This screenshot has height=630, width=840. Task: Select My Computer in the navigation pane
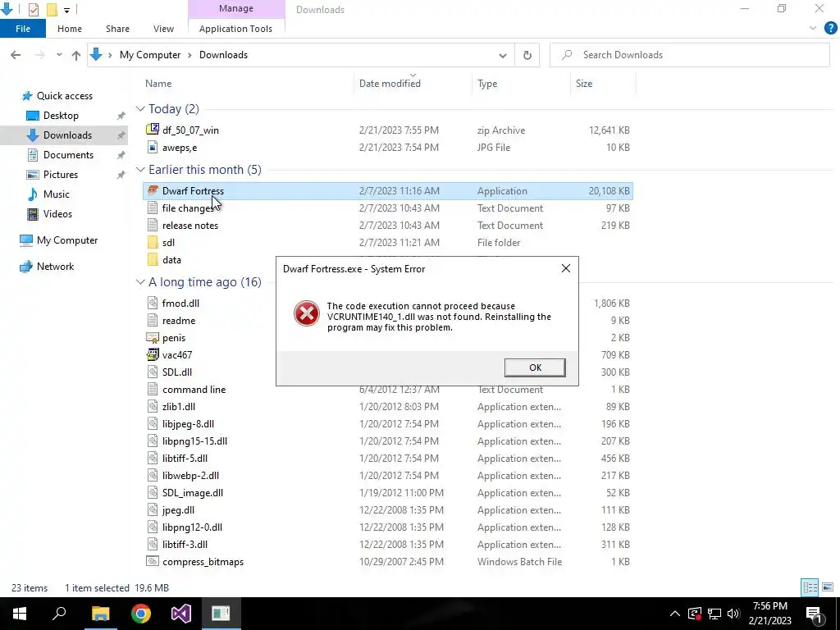click(x=67, y=240)
